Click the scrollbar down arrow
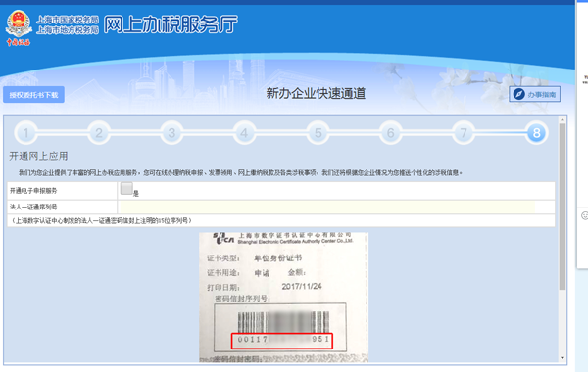The width and height of the screenshot is (588, 372). (x=563, y=358)
